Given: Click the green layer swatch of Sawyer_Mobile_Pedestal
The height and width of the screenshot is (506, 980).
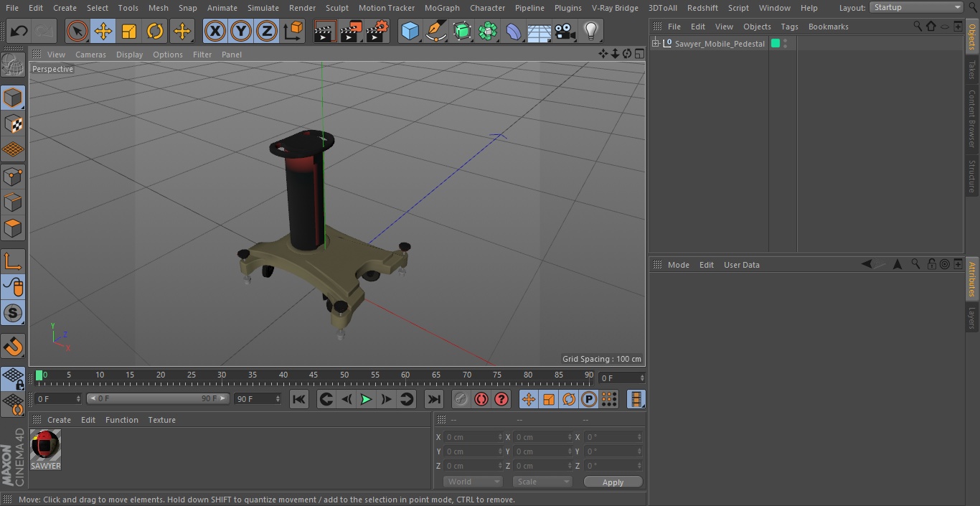Looking at the screenshot, I should (776, 44).
